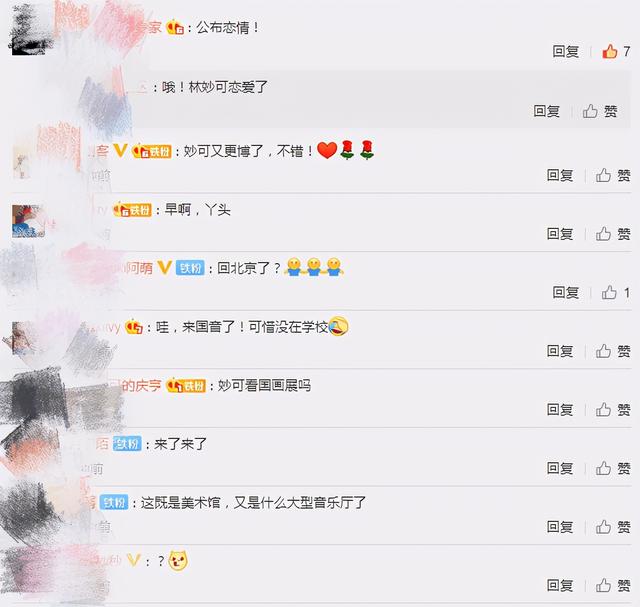Open the blue 铁粉 badge next to 阿萌
The image size is (640, 607).
(x=190, y=268)
